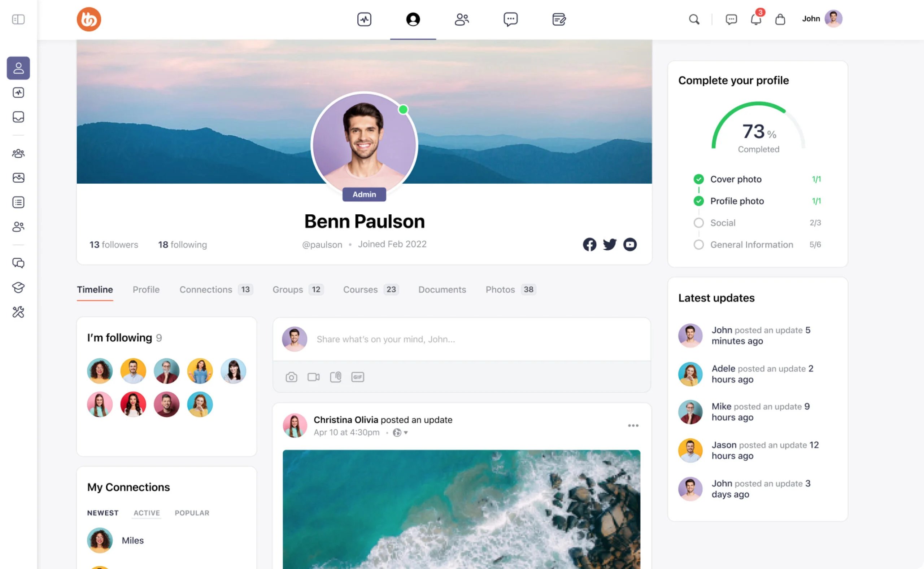Screen dimensions: 924x569
Task: Open the courses graduation cap sidebar icon
Action: [18, 288]
